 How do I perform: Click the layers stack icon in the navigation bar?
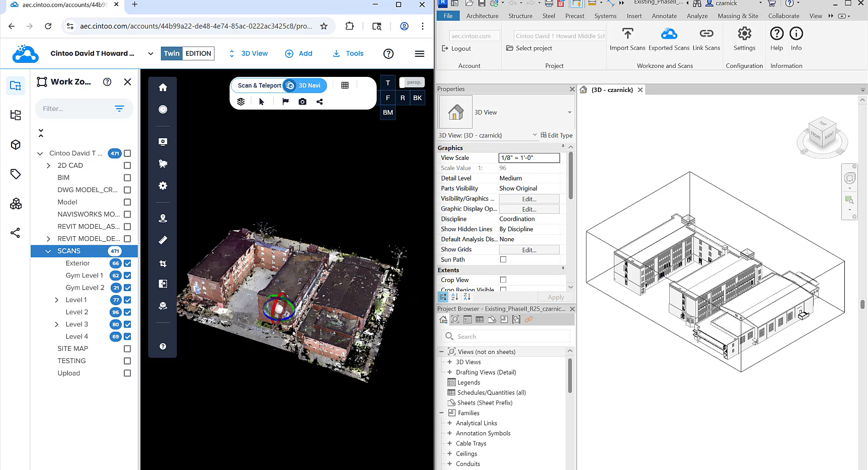241,102
